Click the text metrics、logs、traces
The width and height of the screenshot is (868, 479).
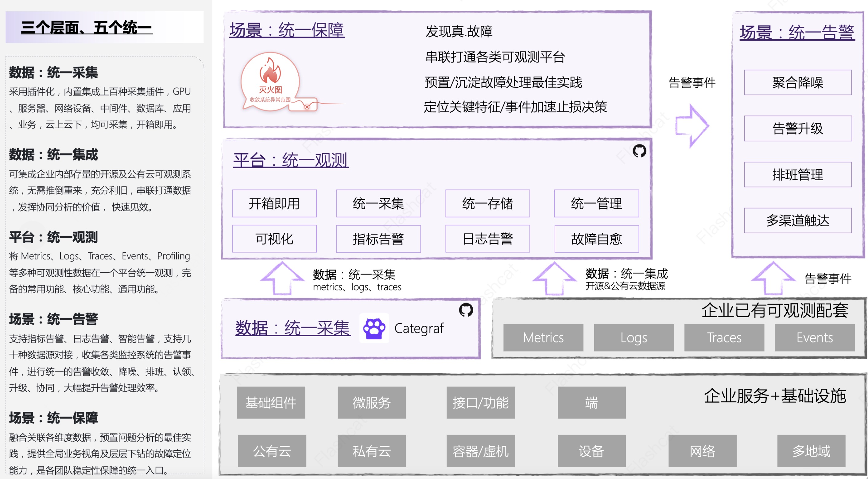(357, 287)
